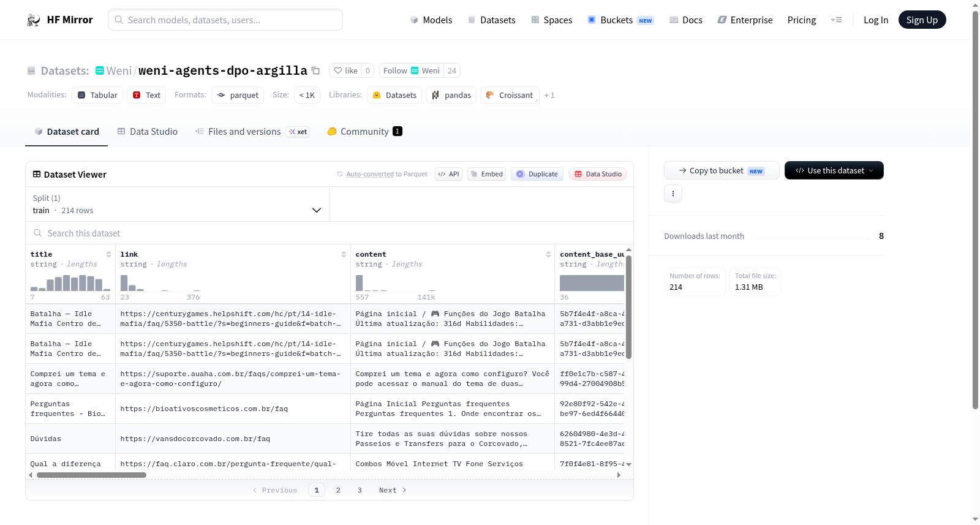Select the Tabular modality tag
980x525 pixels.
(x=98, y=95)
